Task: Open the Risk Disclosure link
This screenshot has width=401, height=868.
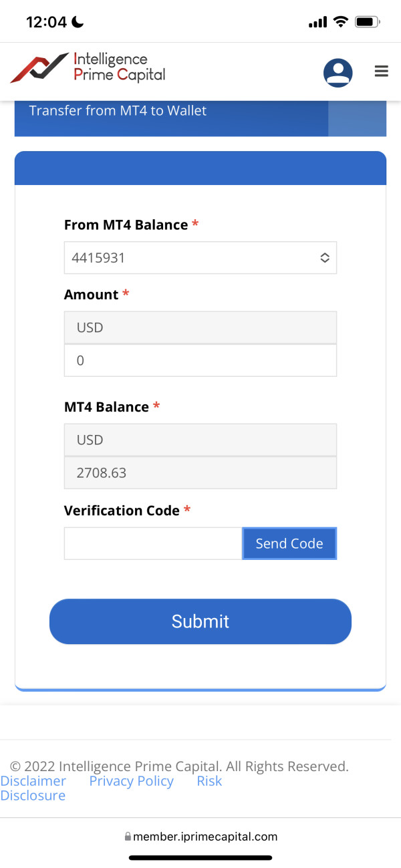Action: coord(209,781)
